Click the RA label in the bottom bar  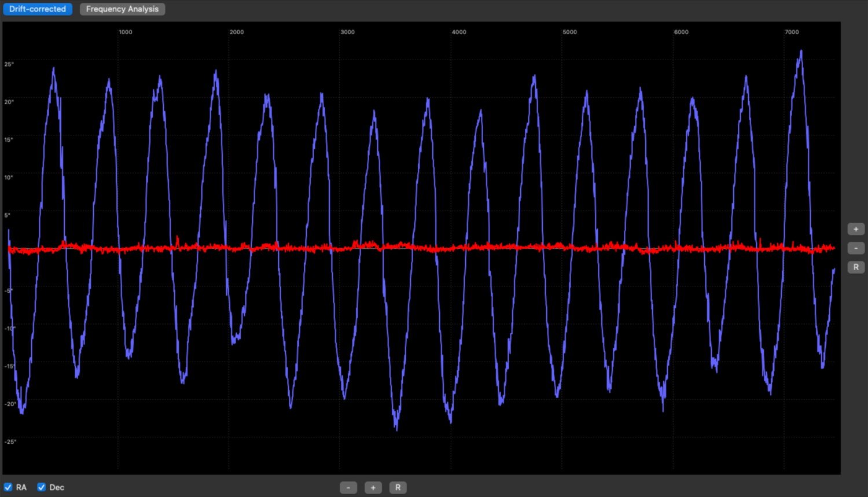pos(21,487)
